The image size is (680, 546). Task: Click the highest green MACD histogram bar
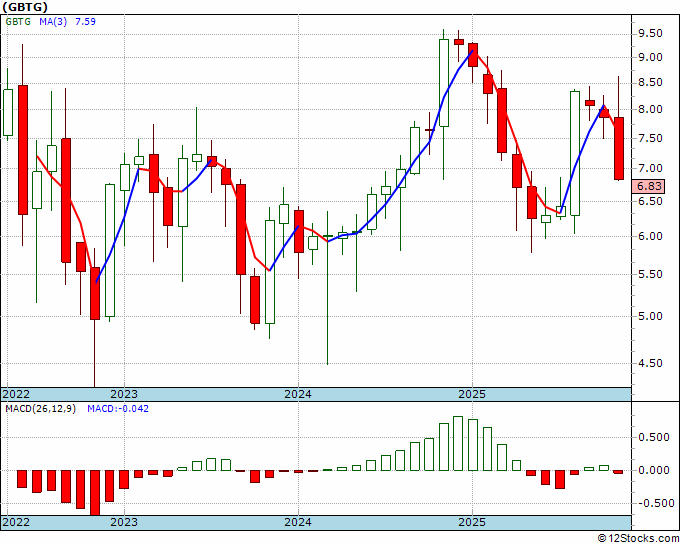[458, 443]
